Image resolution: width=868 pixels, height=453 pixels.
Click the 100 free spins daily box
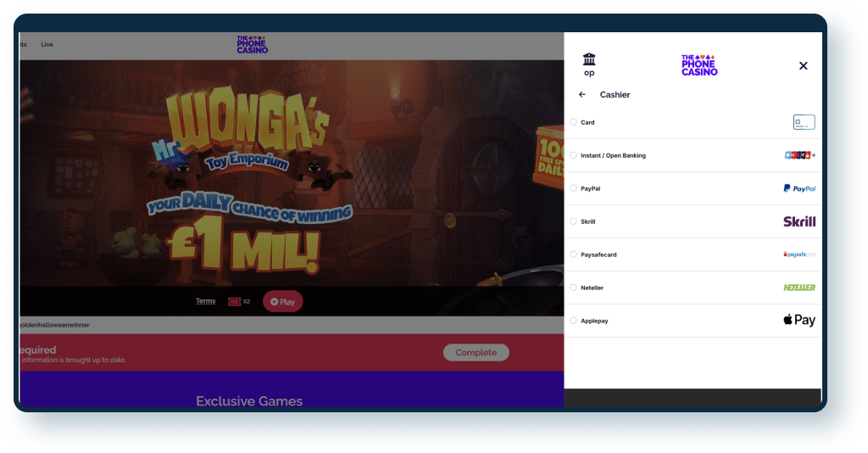click(548, 158)
